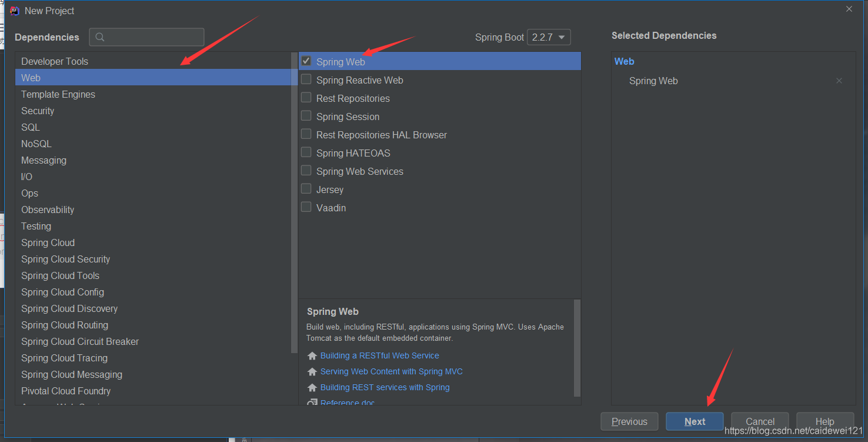This screenshot has width=868, height=442.
Task: Open Building REST services with Spring link
Action: [385, 387]
